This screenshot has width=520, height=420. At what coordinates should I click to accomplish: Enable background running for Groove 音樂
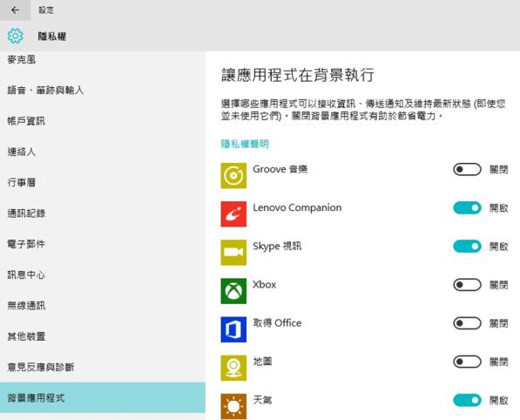point(467,170)
